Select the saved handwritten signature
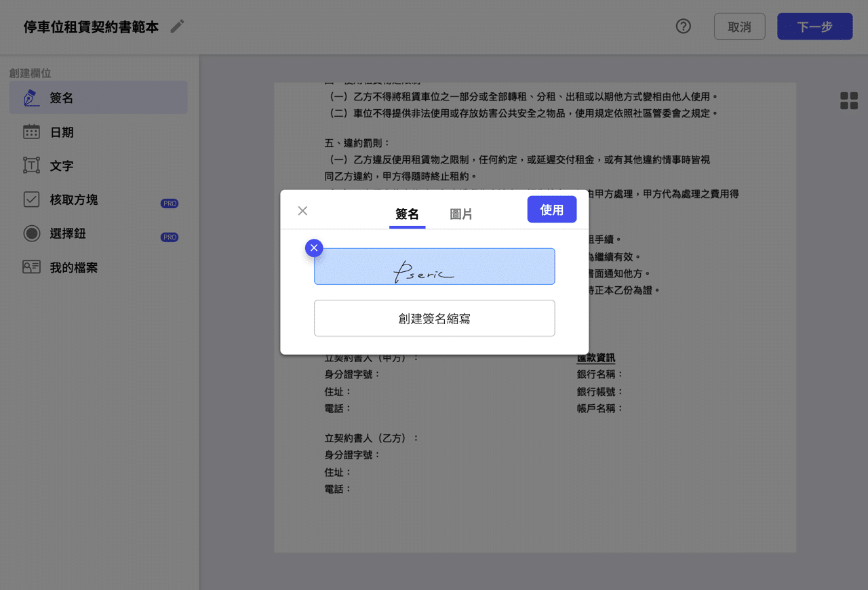Viewport: 868px width, 590px height. [434, 267]
